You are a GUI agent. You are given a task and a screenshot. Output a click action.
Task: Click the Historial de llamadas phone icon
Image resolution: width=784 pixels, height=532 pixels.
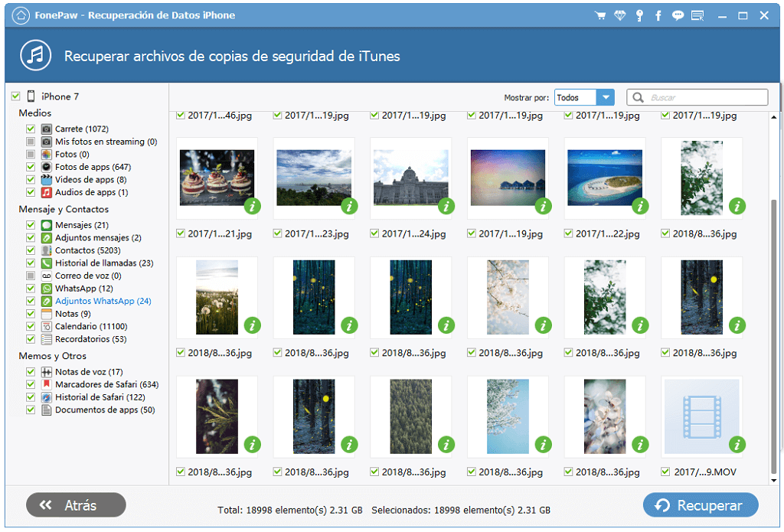(47, 263)
